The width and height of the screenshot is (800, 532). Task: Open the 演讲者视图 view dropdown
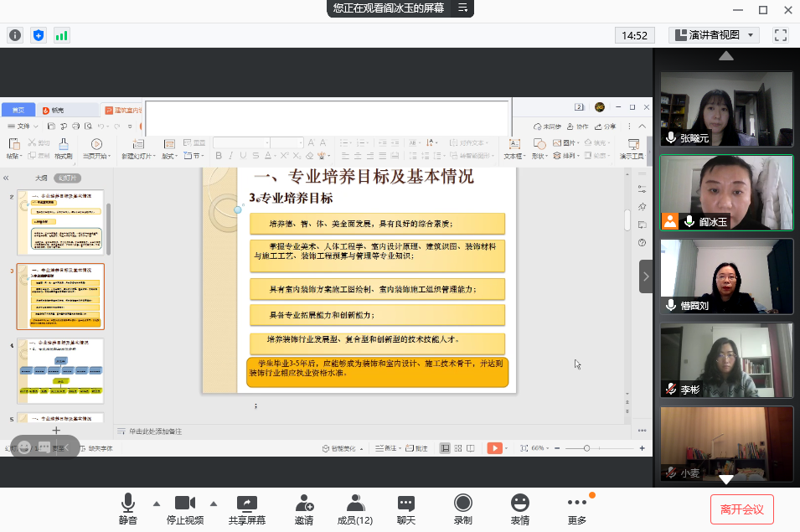coord(714,35)
